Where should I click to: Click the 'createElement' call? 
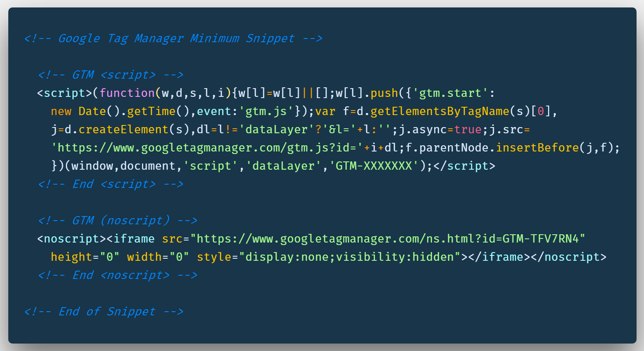(x=123, y=130)
